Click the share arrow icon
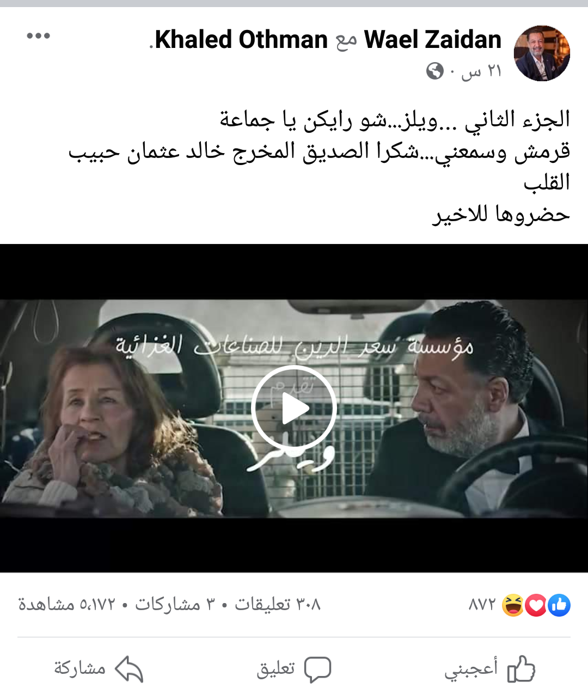This screenshot has width=588, height=700. pos(129,669)
